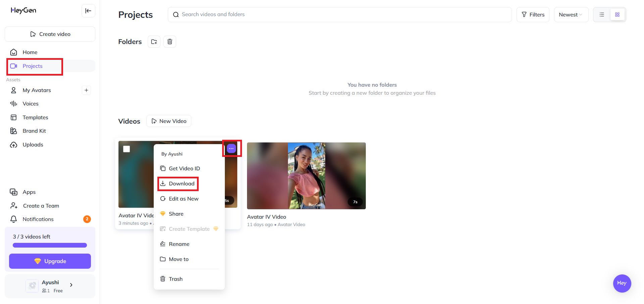The image size is (644, 304).
Task: Click the 'By Ayushi' menu label
Action: point(172,154)
